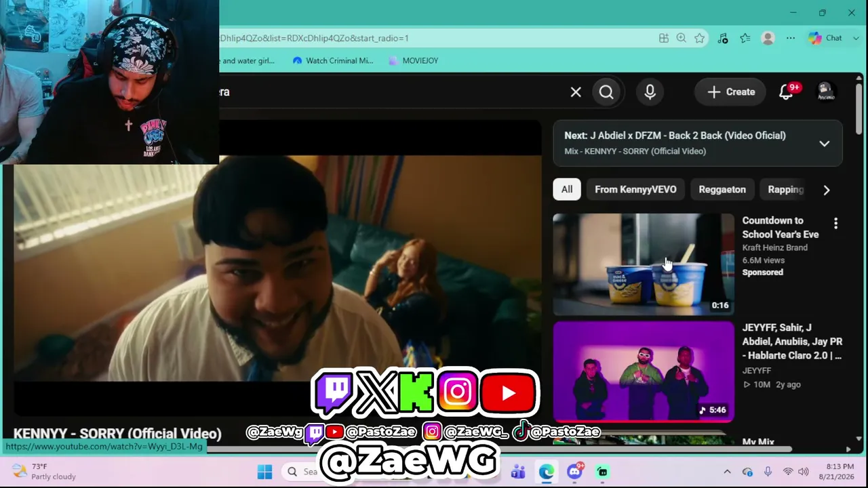Open the weather widget showing 73°F

[43, 472]
